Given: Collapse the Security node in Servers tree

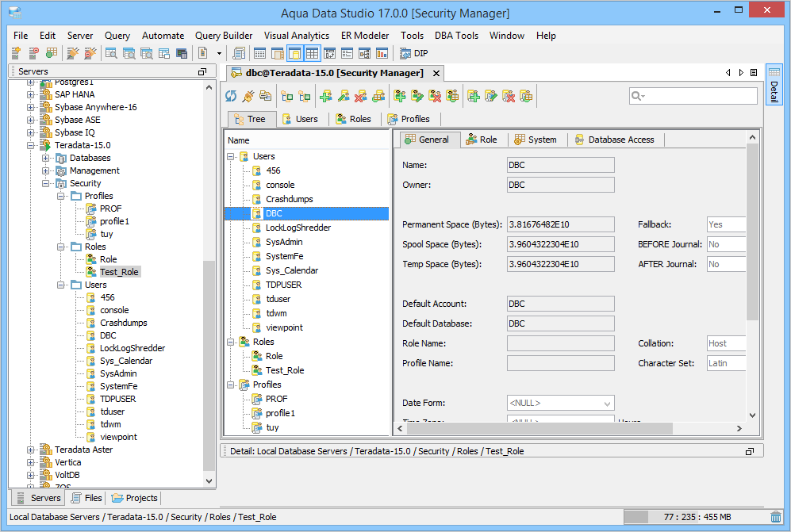Looking at the screenshot, I should 45,184.
